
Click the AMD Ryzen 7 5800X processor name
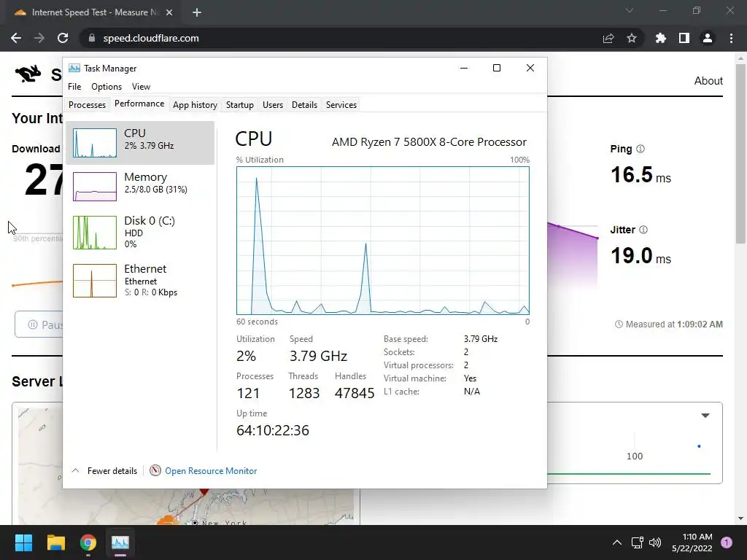[x=429, y=142]
